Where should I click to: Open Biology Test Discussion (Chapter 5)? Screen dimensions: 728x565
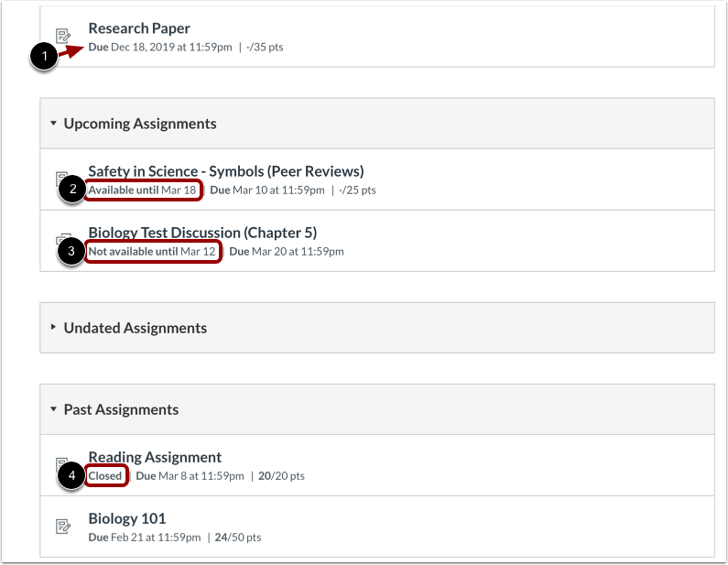(202, 232)
